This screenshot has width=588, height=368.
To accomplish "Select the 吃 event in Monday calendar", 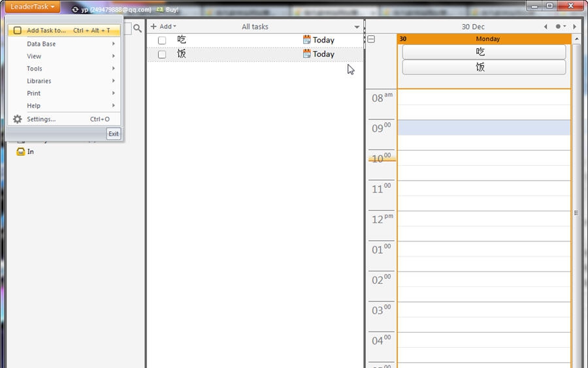I will tap(483, 52).
